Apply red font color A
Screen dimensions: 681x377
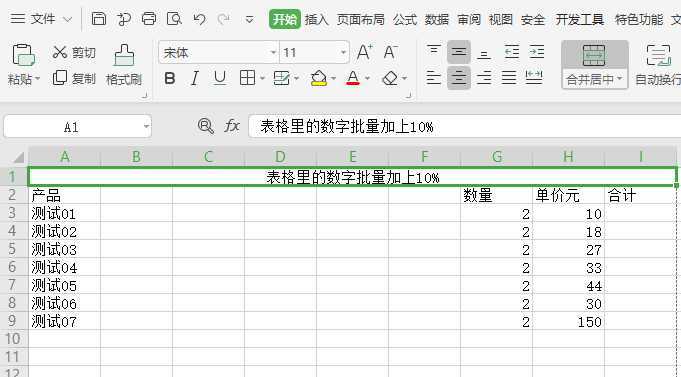(353, 78)
